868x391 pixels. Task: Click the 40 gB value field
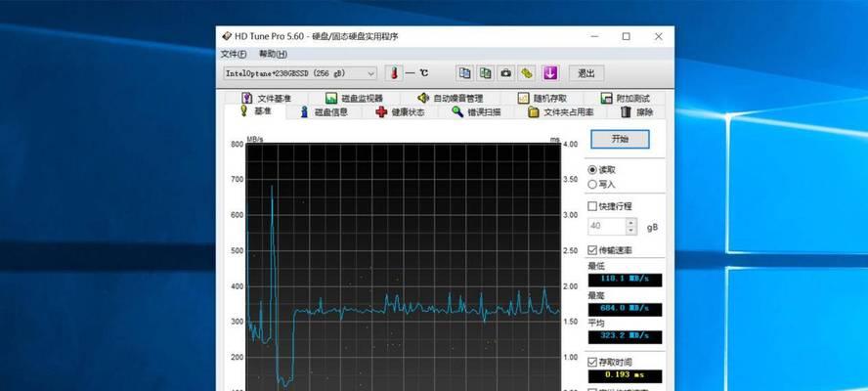[607, 226]
